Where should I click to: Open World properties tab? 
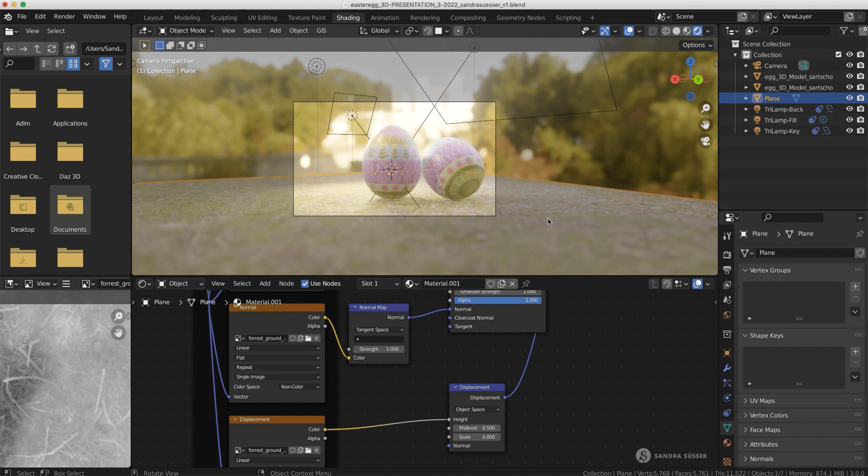pos(727,315)
